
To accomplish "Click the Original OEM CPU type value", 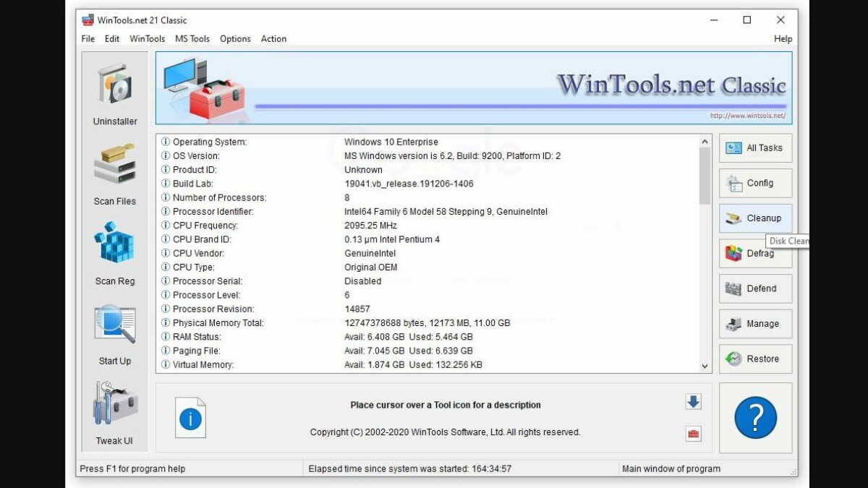I will click(x=370, y=267).
